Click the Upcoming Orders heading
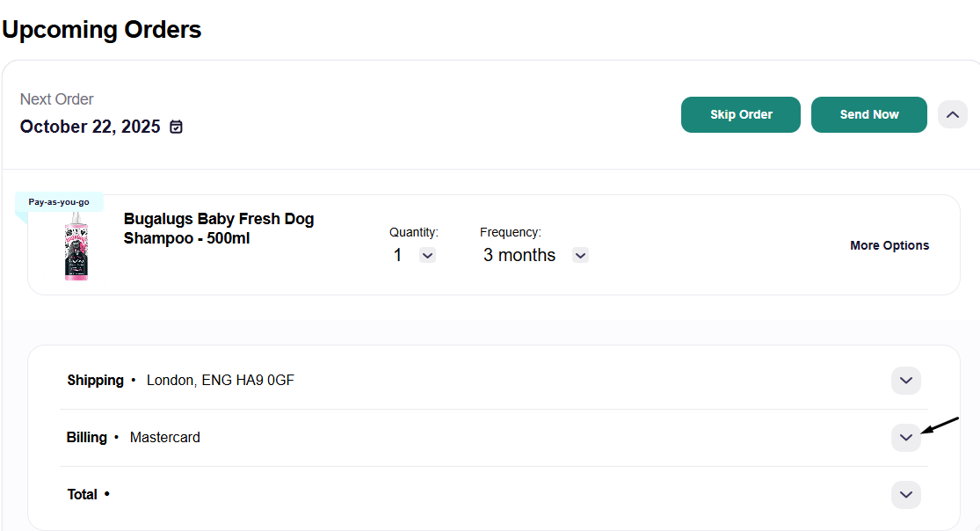 point(102,29)
